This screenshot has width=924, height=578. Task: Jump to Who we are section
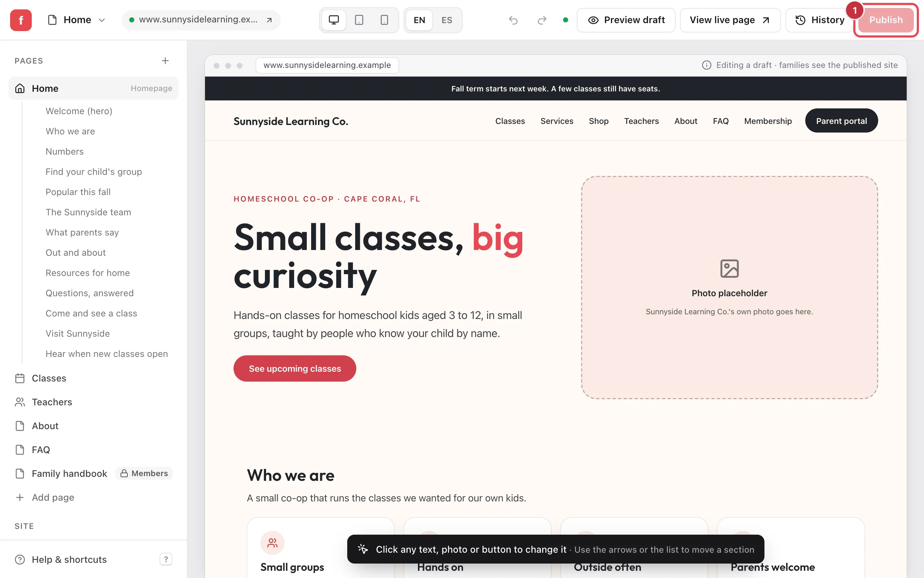(70, 131)
